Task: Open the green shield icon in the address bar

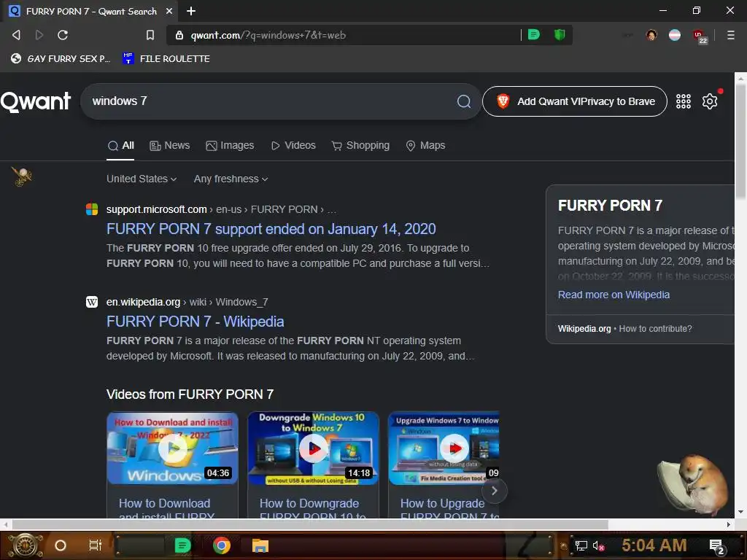Action: [560, 35]
